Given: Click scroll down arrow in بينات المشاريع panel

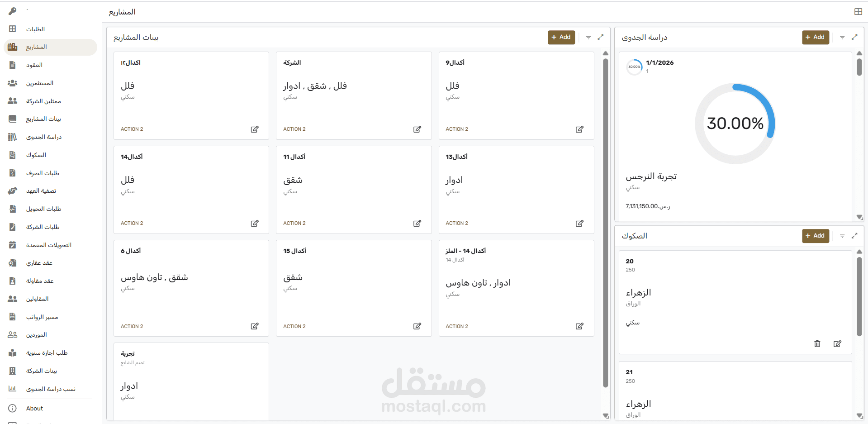Looking at the screenshot, I should (606, 416).
